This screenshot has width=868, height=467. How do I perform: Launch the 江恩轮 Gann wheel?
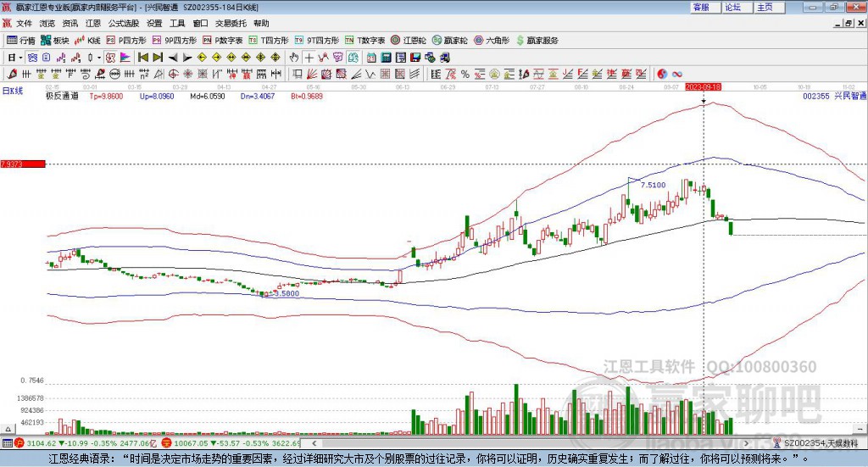(x=409, y=41)
